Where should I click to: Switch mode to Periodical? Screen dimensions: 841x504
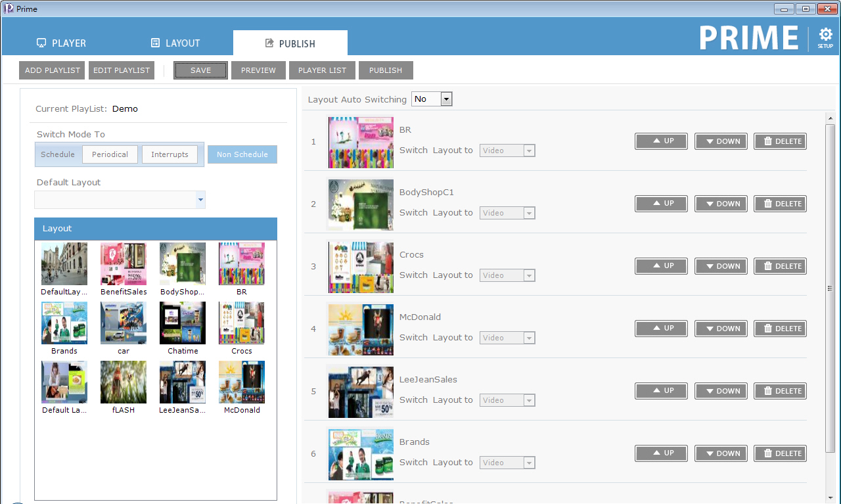[x=110, y=154]
